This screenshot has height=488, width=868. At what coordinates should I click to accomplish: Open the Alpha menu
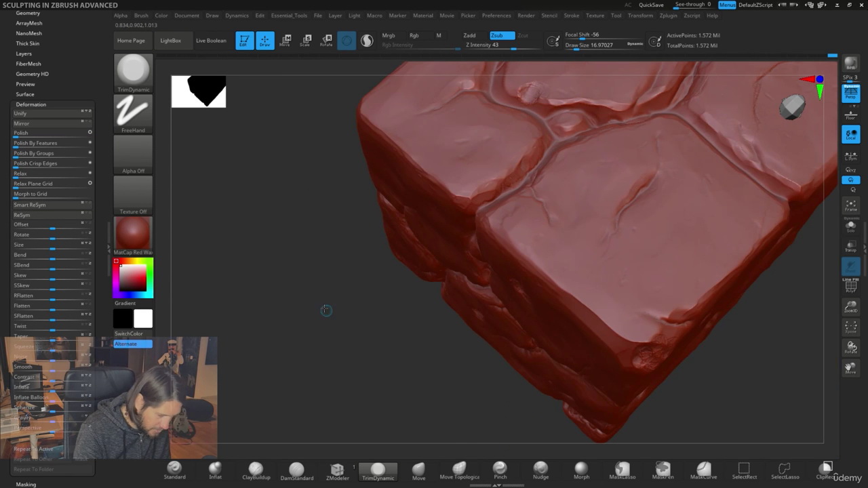[x=121, y=15]
